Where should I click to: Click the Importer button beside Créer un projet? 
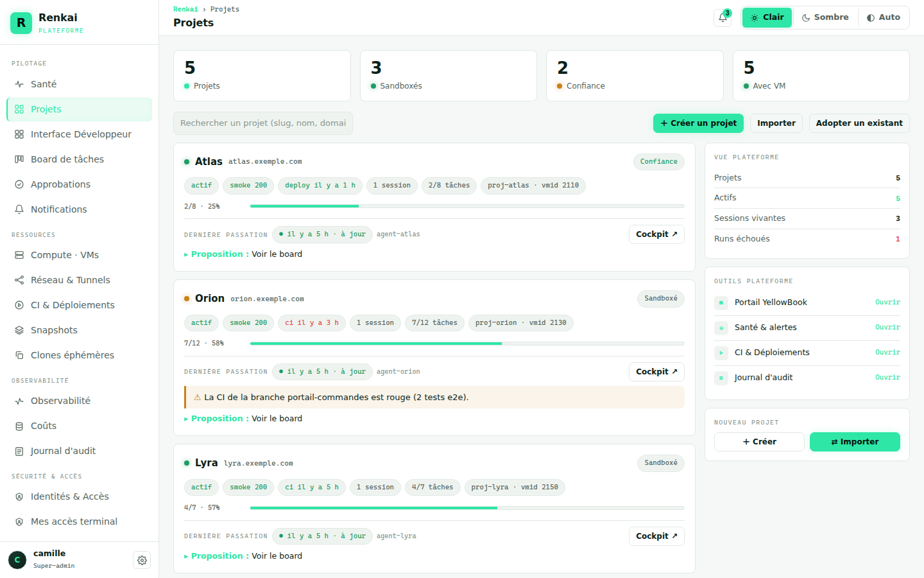(x=776, y=123)
